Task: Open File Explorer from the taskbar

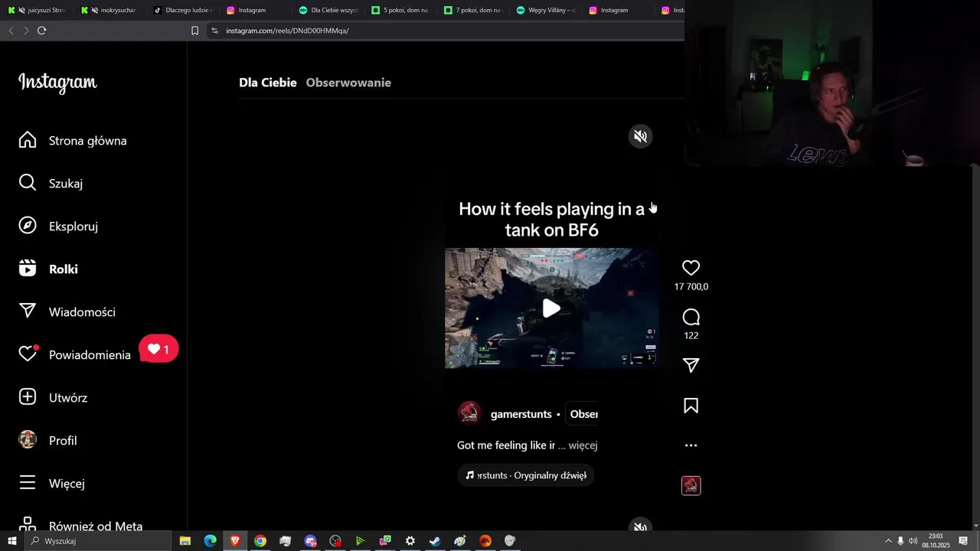Action: pyautogui.click(x=185, y=541)
